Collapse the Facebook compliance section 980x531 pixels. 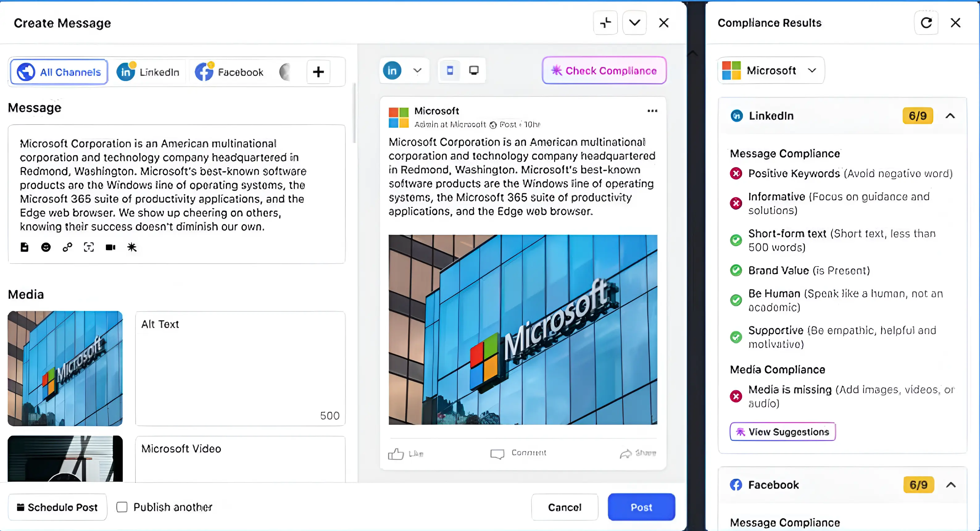pyautogui.click(x=950, y=485)
